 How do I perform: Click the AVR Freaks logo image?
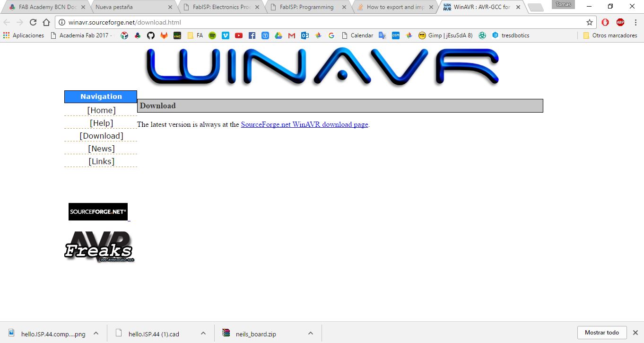pos(99,246)
